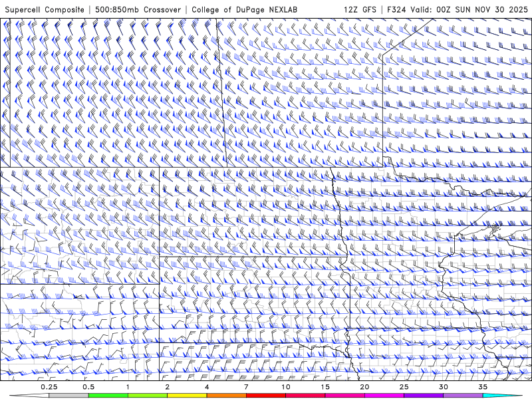Click the "7" legend value
Image resolution: width=532 pixels, height=399 pixels.
(246, 387)
